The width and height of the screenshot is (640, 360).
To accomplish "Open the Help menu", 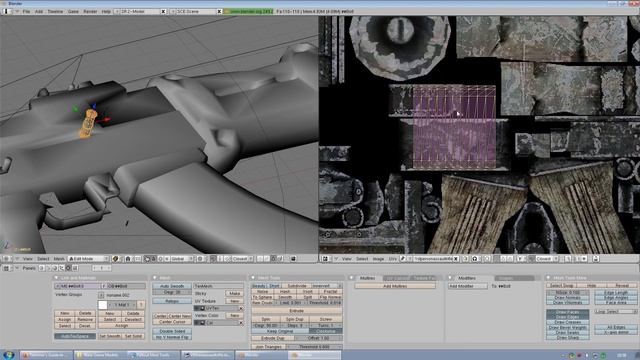I will (x=106, y=11).
